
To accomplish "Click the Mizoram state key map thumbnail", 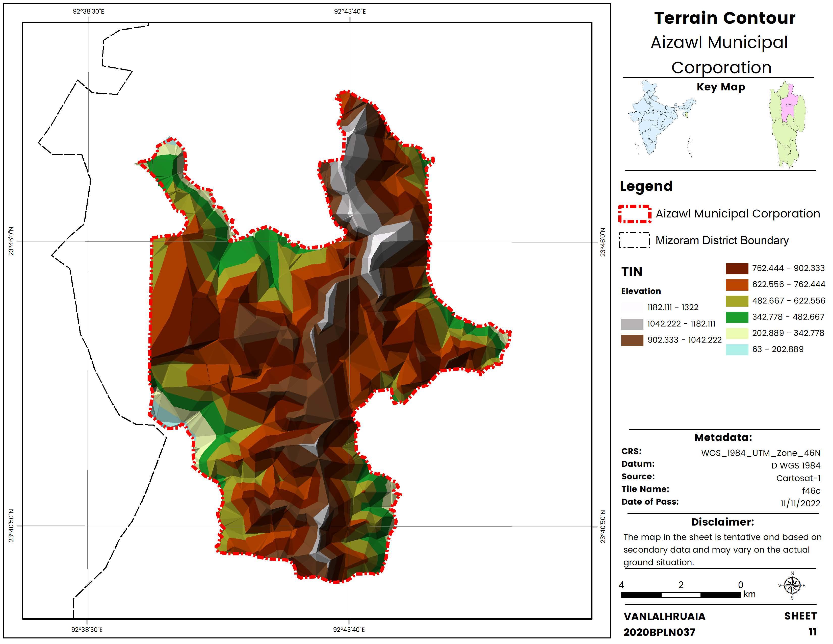I will coord(788,124).
